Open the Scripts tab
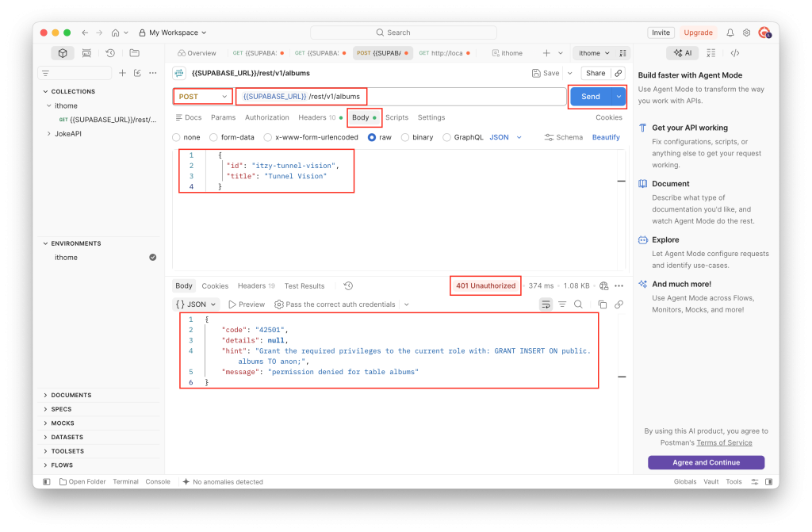 (x=396, y=117)
